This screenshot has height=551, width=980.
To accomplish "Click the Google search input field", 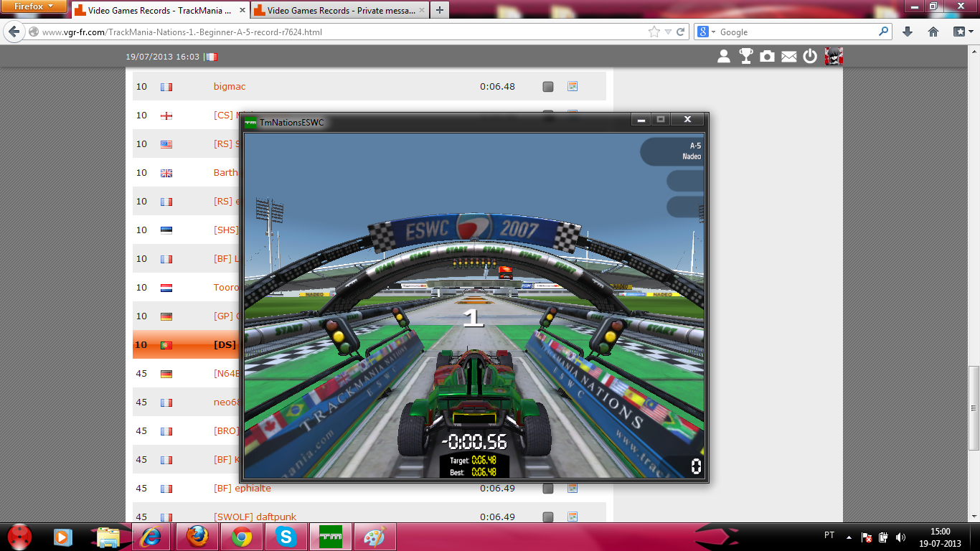I will pos(796,32).
